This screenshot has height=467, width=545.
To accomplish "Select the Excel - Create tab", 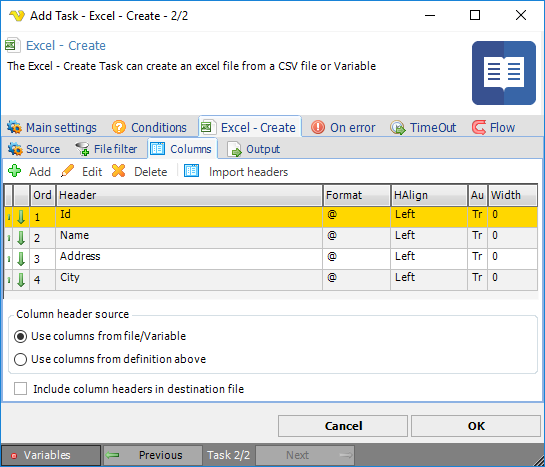I will coord(250,127).
